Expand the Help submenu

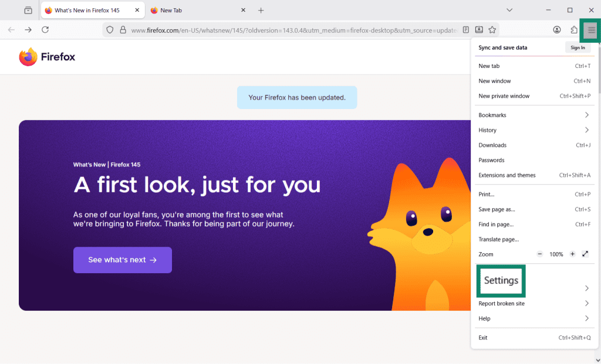point(534,318)
